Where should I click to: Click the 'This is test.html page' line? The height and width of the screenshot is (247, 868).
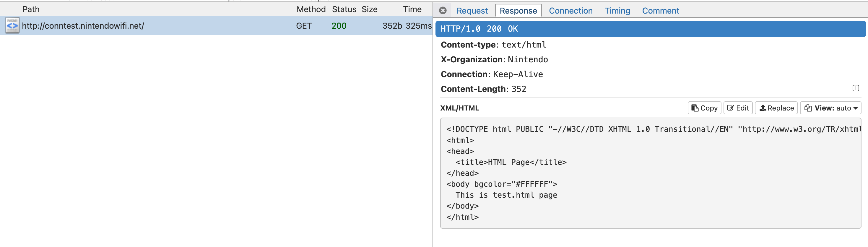tap(506, 195)
